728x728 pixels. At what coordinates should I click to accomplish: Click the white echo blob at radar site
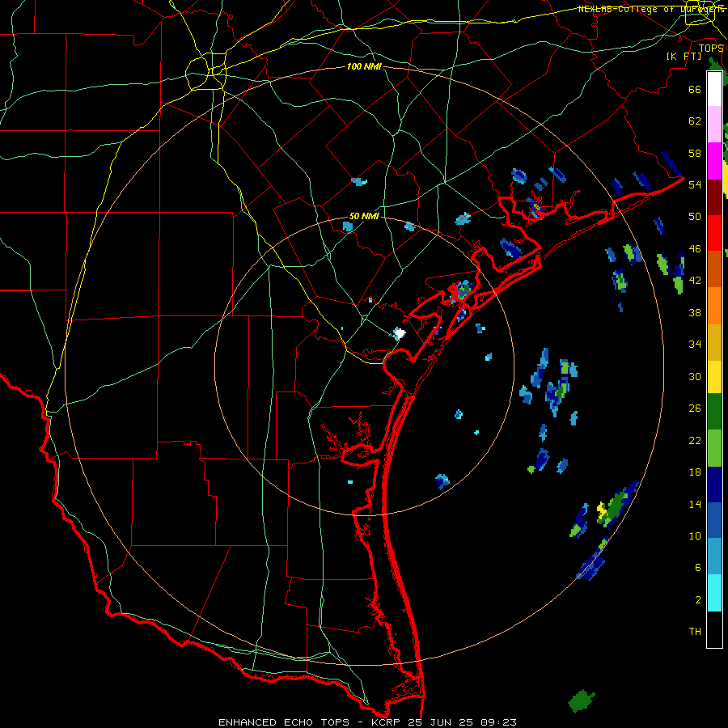pos(399,333)
